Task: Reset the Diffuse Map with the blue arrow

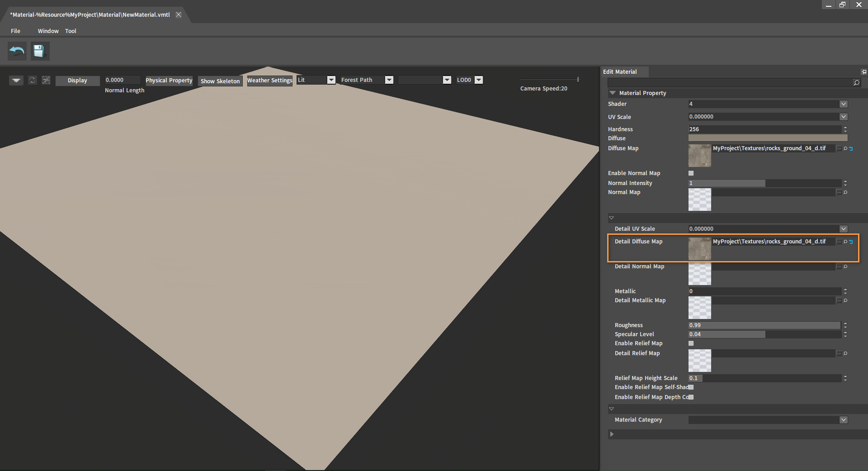Action: (x=851, y=148)
